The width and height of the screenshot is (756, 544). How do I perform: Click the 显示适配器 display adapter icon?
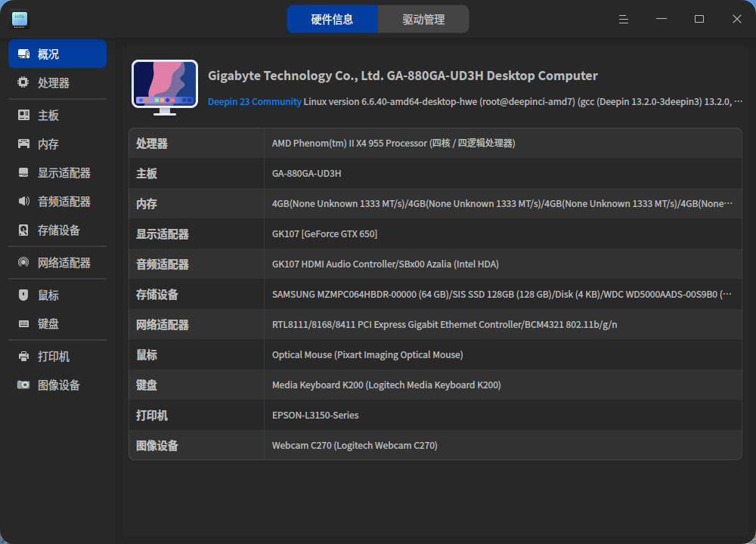click(23, 172)
